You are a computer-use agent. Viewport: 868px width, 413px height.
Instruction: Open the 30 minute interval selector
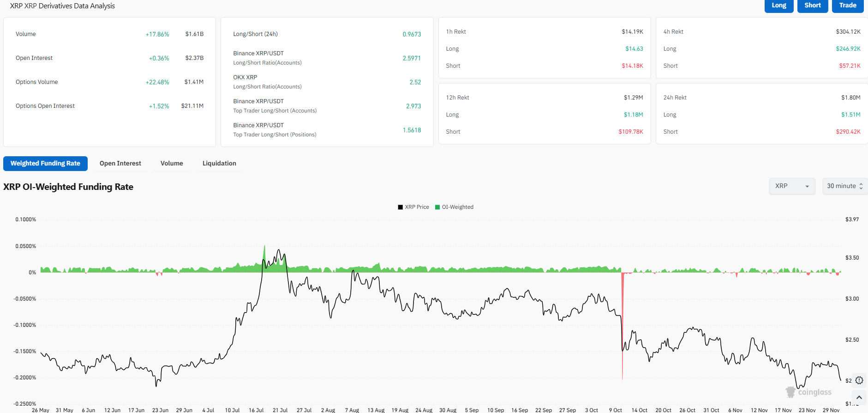point(845,186)
